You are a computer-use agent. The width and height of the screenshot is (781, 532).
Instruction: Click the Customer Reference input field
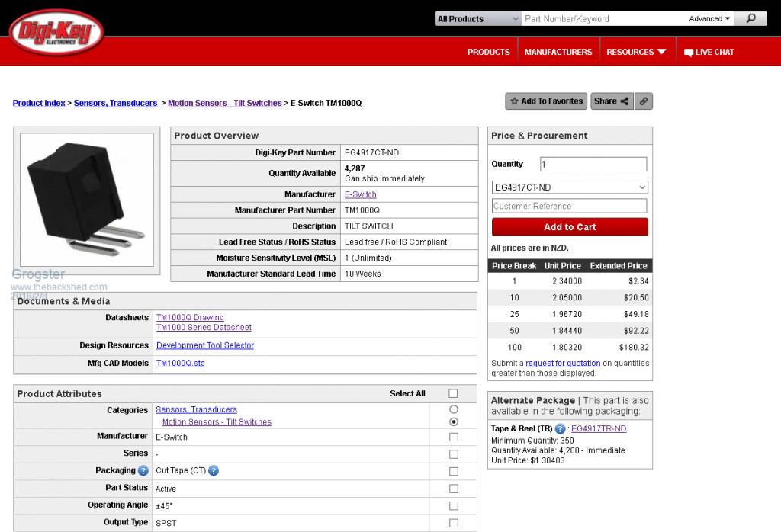point(570,206)
